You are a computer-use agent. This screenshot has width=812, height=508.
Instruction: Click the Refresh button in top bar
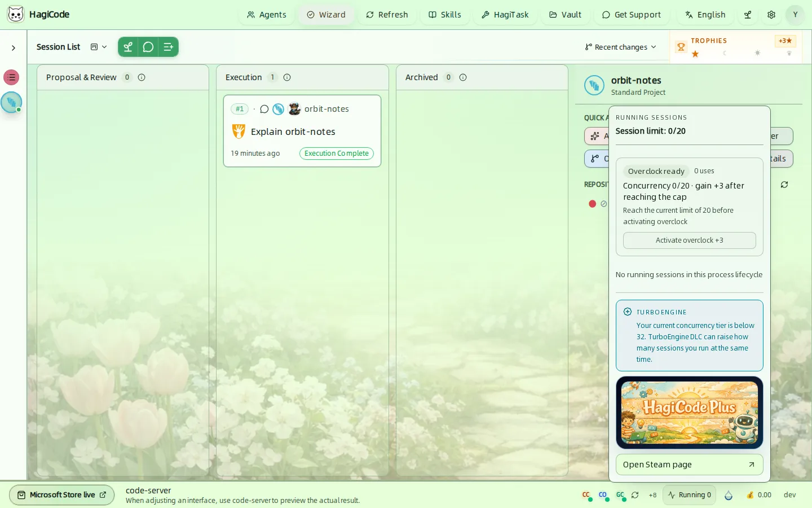387,15
